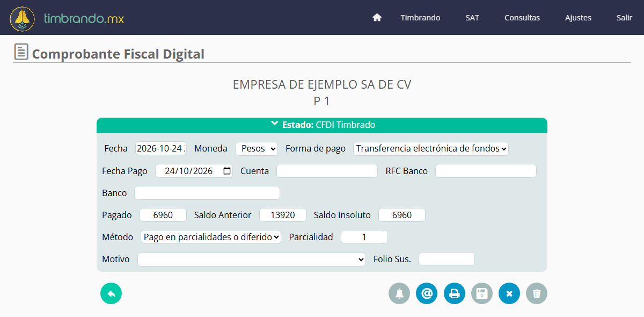Focus the Folio Sus. input field
Image resolution: width=644 pixels, height=317 pixels.
(447, 259)
